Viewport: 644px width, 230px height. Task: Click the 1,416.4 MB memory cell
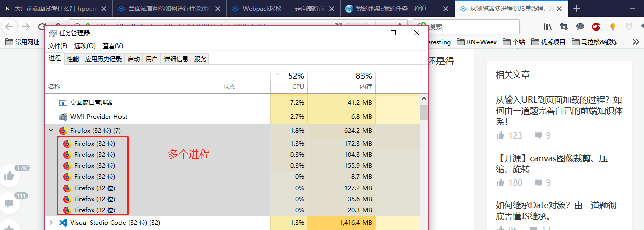point(341,223)
